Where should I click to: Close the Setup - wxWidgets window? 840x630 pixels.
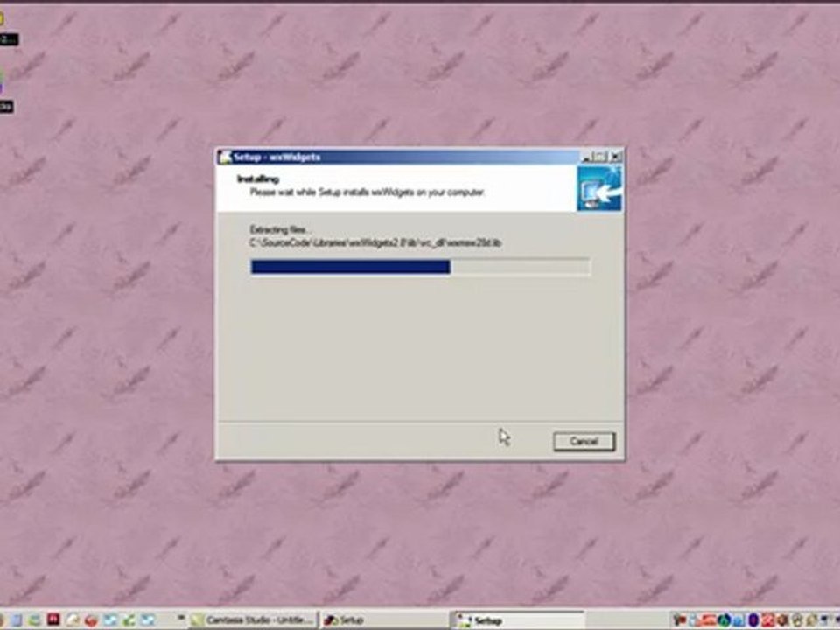615,157
